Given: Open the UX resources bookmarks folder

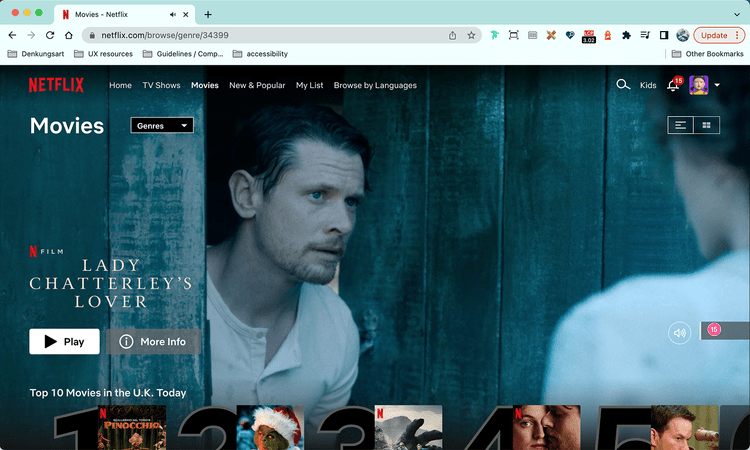Looking at the screenshot, I should point(103,54).
